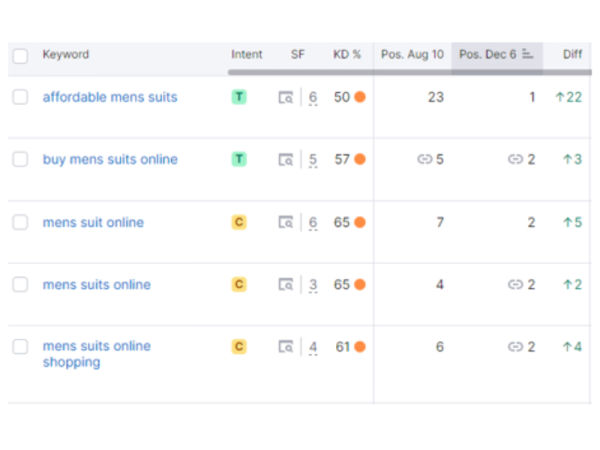Click link icon in buy mens suits online Dec 6 cell
The image size is (600, 450).
pyautogui.click(x=515, y=160)
